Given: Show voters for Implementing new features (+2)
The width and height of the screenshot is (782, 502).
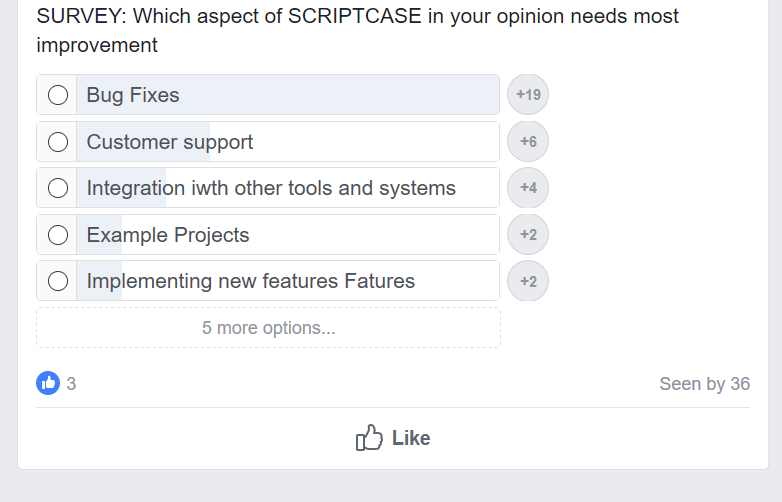Looking at the screenshot, I should pyautogui.click(x=528, y=281).
